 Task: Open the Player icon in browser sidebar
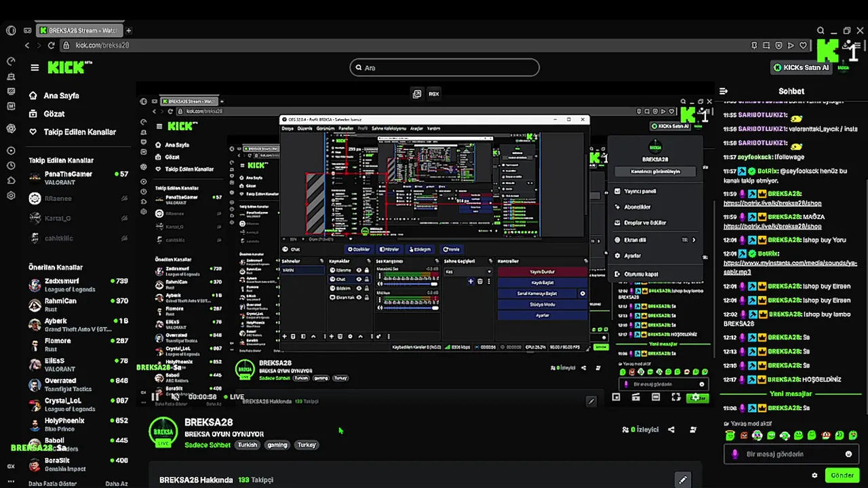click(11, 151)
